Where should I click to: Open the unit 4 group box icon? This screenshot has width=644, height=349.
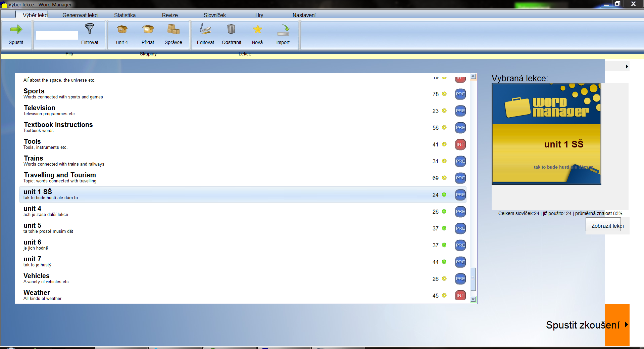click(122, 30)
